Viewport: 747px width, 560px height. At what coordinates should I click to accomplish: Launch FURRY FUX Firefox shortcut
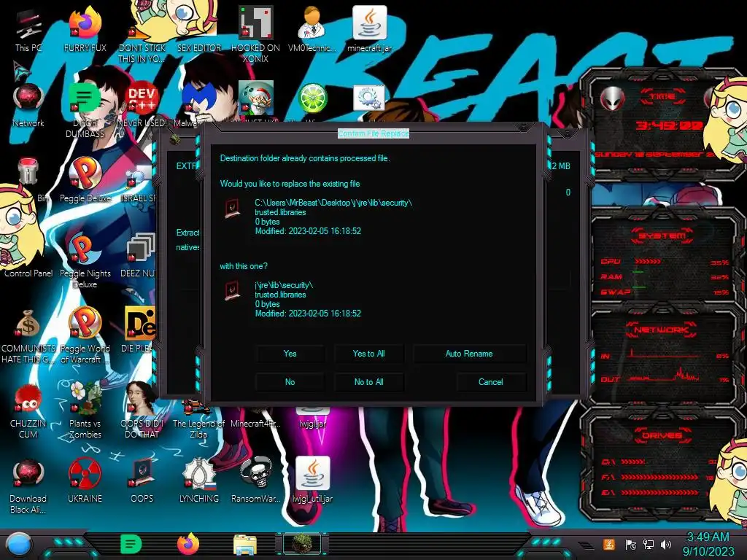(x=85, y=29)
